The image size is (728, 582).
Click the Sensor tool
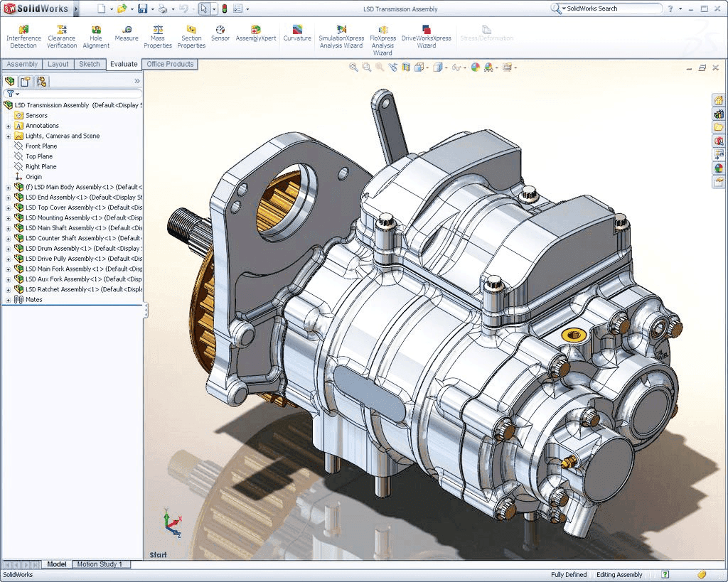click(220, 33)
